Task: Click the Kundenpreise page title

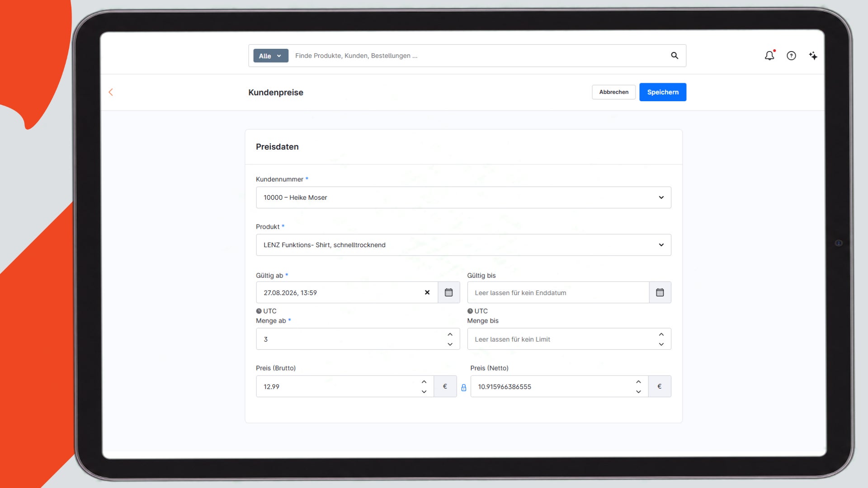Action: pyautogui.click(x=276, y=92)
